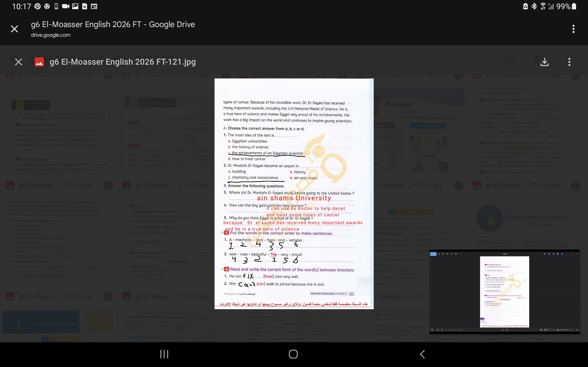588x367 pixels.
Task: Open more options beside the download icon
Action: click(569, 62)
